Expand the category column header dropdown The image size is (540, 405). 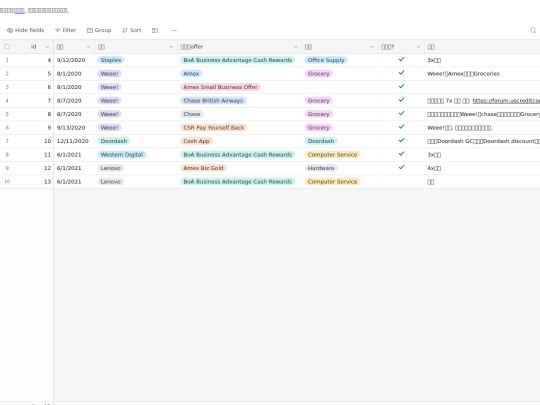[x=372, y=47]
